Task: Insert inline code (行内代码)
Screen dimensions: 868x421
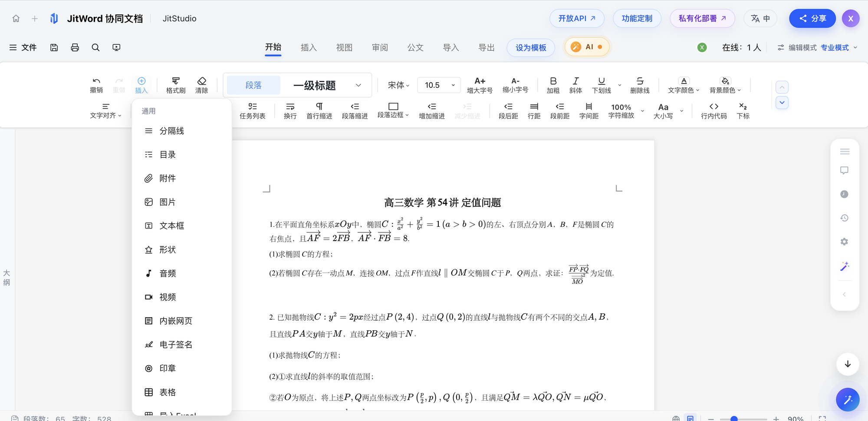Action: [x=714, y=111]
